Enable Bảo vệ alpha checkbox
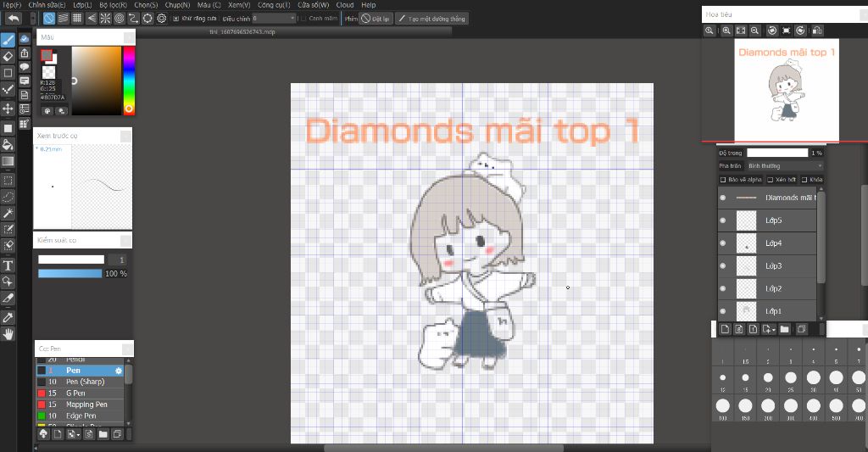 pos(722,180)
